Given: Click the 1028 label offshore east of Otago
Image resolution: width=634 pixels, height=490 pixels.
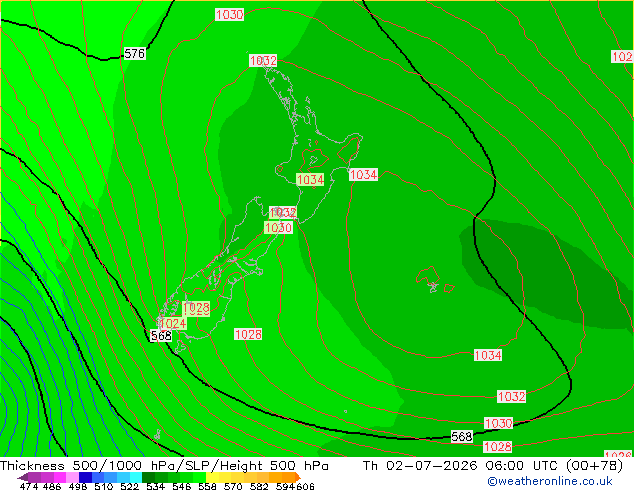Looking at the screenshot, I should [248, 334].
